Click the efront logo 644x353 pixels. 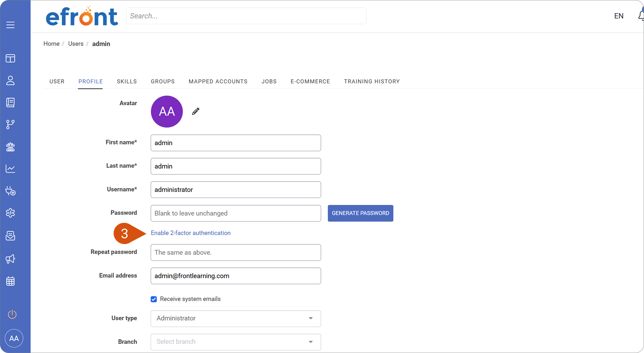click(x=82, y=16)
